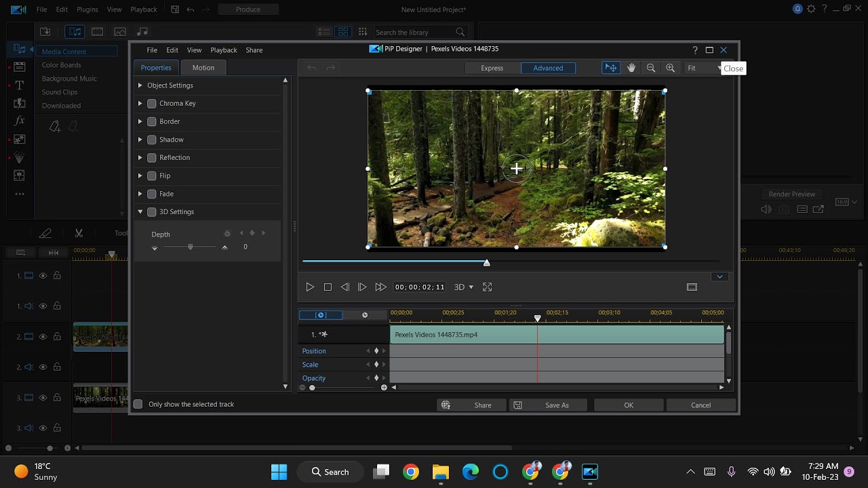Open PiP Designer File menu
Screen dimensions: 868x488
tap(152, 50)
